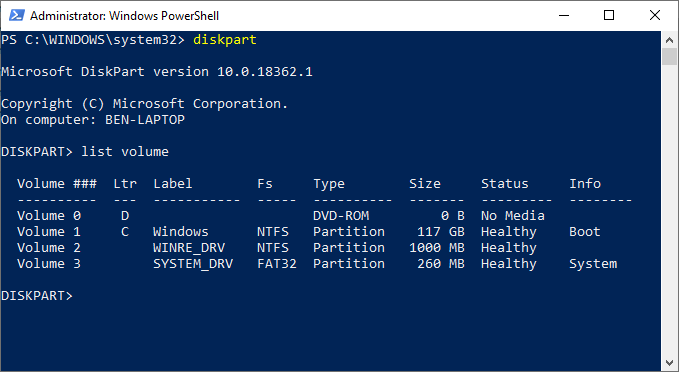
Task: Click the WINRE_DRV label text
Action: click(189, 248)
